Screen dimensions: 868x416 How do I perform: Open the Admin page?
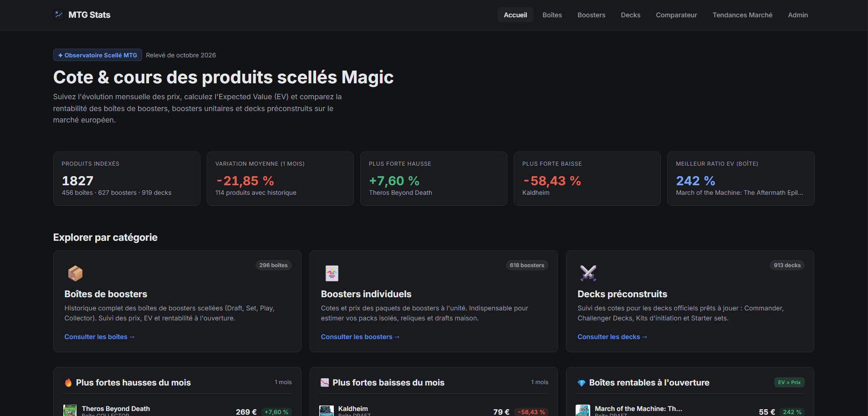798,15
